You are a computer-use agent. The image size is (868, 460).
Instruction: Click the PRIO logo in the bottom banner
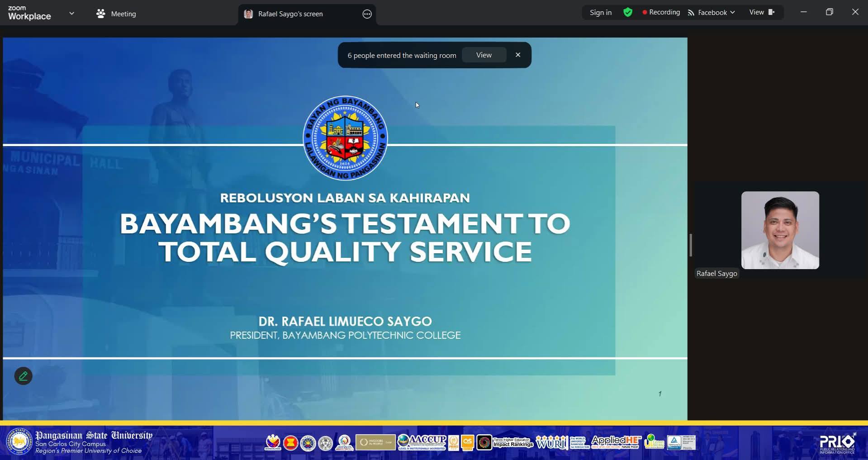click(837, 443)
